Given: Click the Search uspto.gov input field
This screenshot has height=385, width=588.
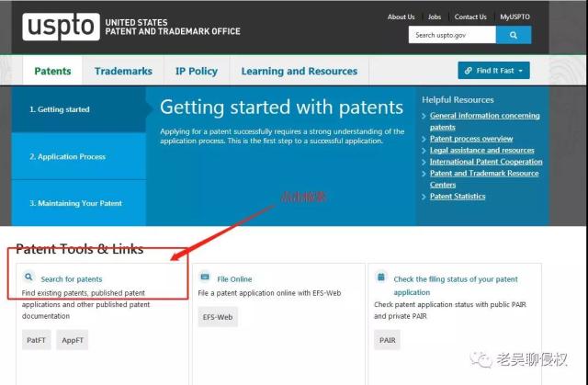Looking at the screenshot, I should (452, 35).
